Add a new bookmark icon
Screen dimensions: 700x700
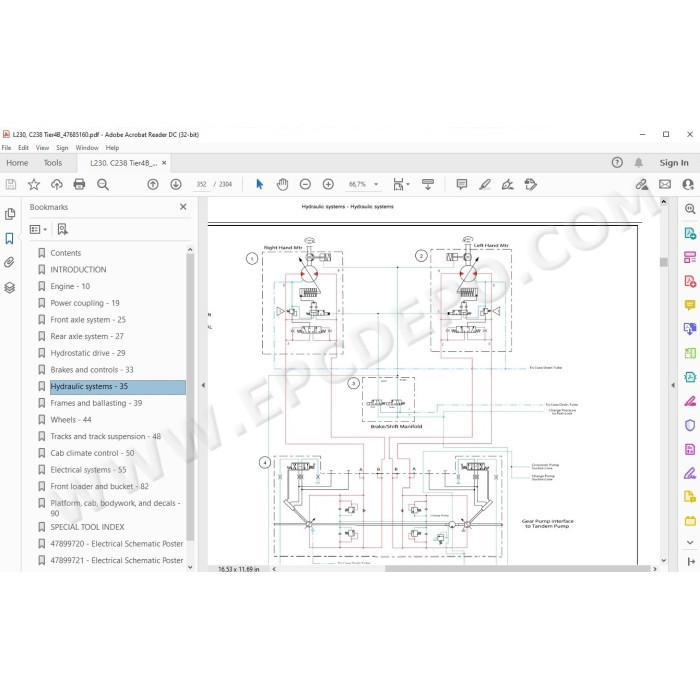tap(62, 229)
